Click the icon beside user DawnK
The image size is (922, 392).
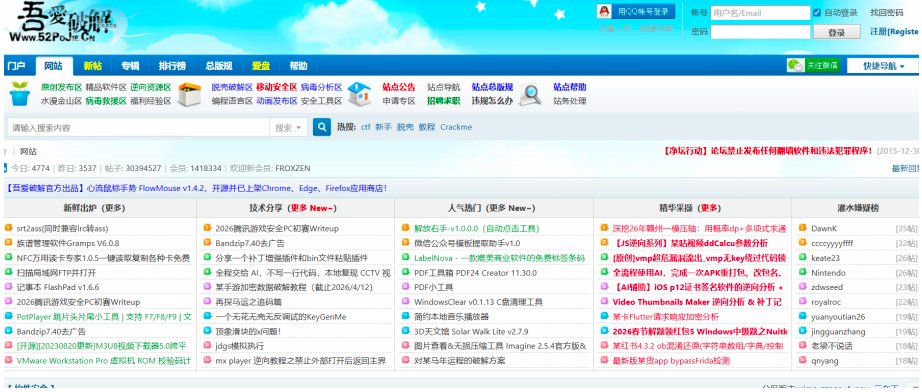803,228
